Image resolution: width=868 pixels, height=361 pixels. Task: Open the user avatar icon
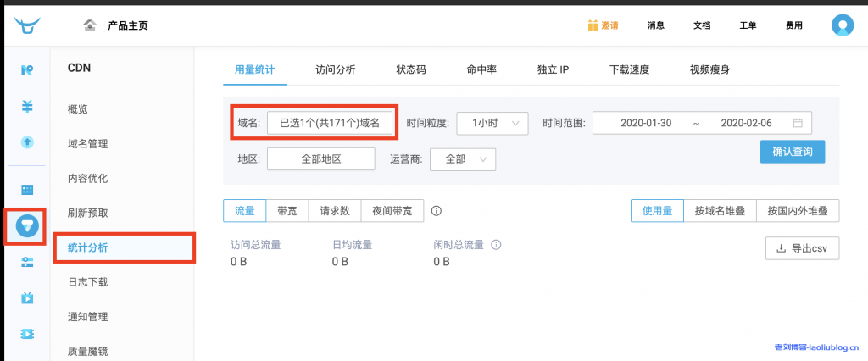coord(842,25)
